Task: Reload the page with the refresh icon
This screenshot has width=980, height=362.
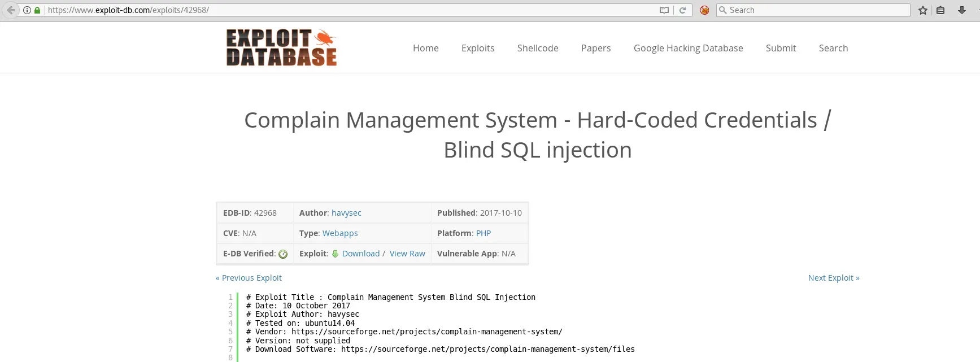Action: tap(682, 10)
